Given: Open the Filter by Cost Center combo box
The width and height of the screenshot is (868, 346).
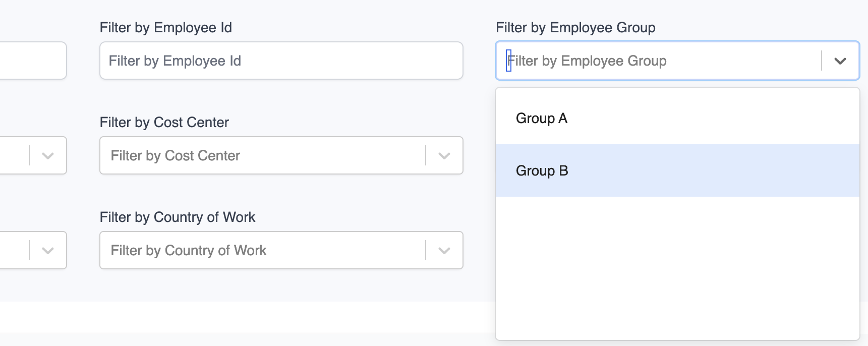Looking at the screenshot, I should tap(262, 156).
